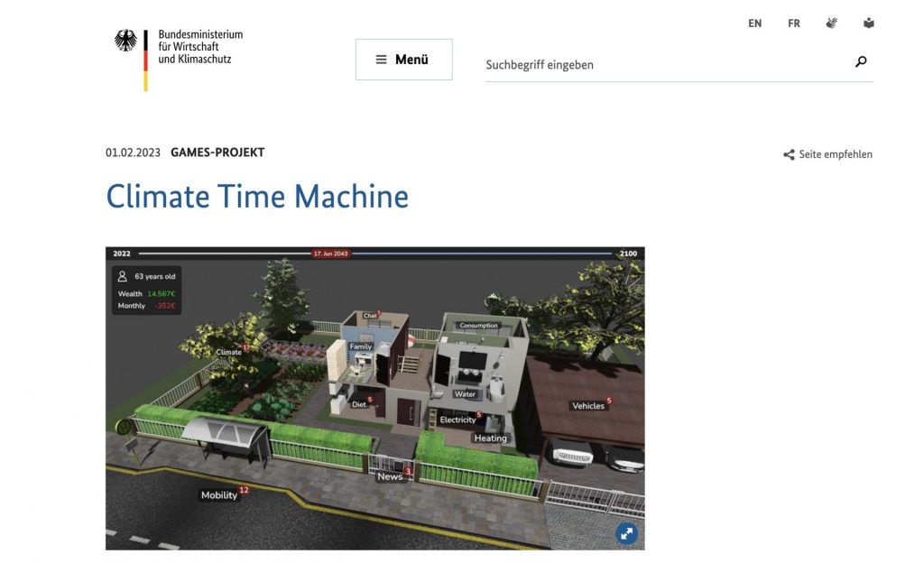924x563 pixels.
Task: Expand the game image to fullscreen
Action: (x=626, y=533)
